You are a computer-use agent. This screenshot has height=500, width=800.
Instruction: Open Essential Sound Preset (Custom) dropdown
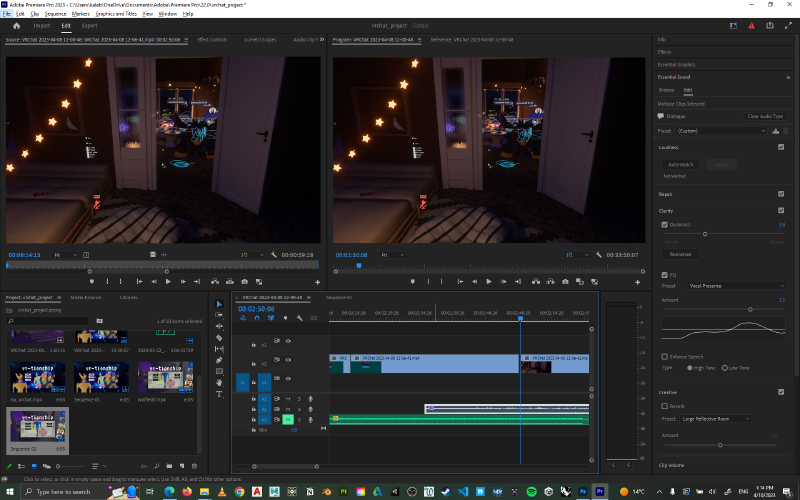pos(721,131)
